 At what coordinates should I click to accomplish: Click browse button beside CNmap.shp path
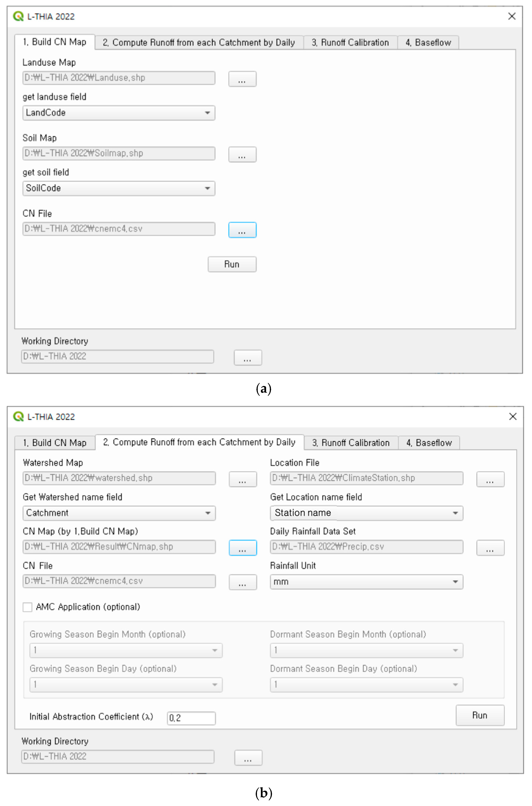pyautogui.click(x=242, y=547)
